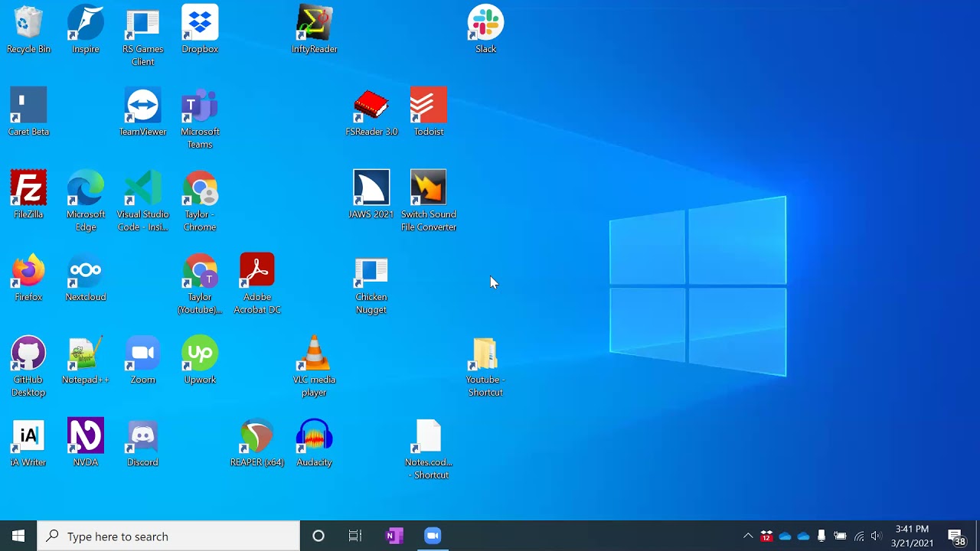Select the Zoom desktop shortcut icon
The width and height of the screenshot is (980, 551).
click(142, 361)
